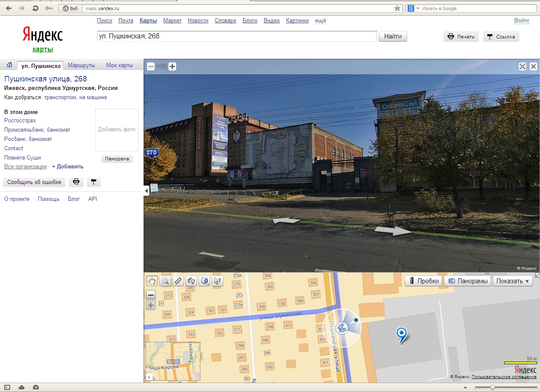540x392 pixels.
Task: Click the Войти login link
Action: click(521, 21)
